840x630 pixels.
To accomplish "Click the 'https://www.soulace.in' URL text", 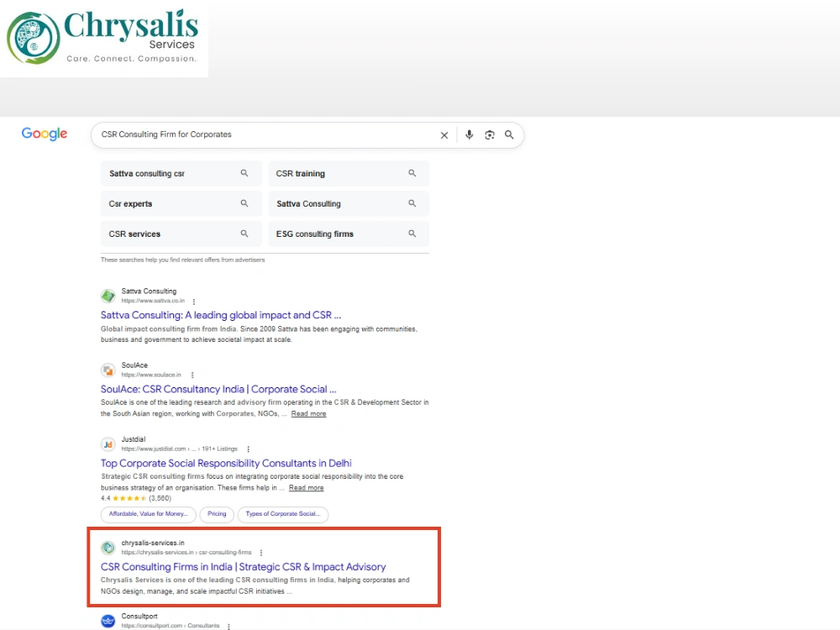I will pyautogui.click(x=151, y=375).
